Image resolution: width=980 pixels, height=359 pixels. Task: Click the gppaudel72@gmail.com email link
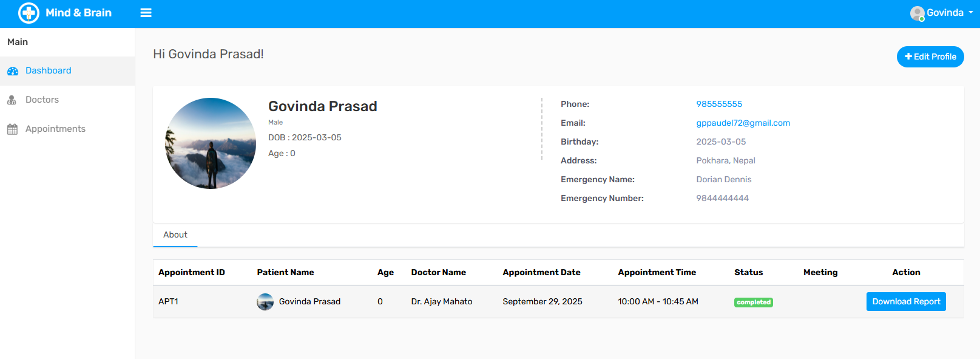[x=743, y=123]
